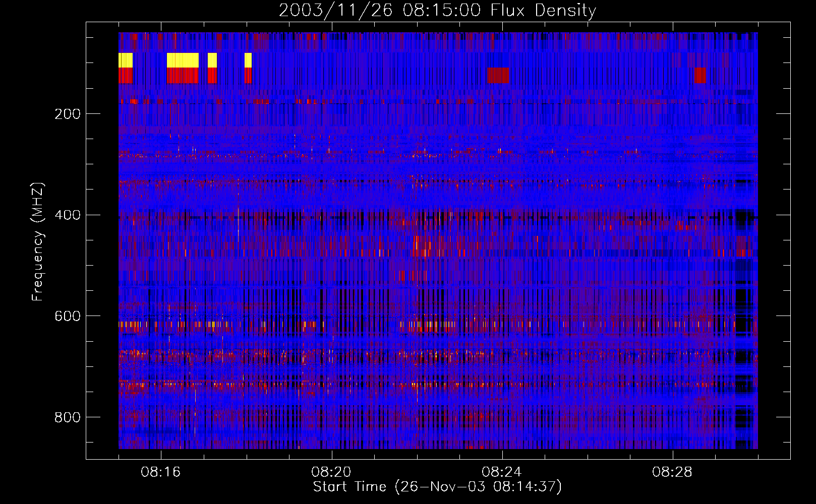Click the 08:20 time tick label
Image resolution: width=816 pixels, height=504 pixels.
pyautogui.click(x=331, y=472)
